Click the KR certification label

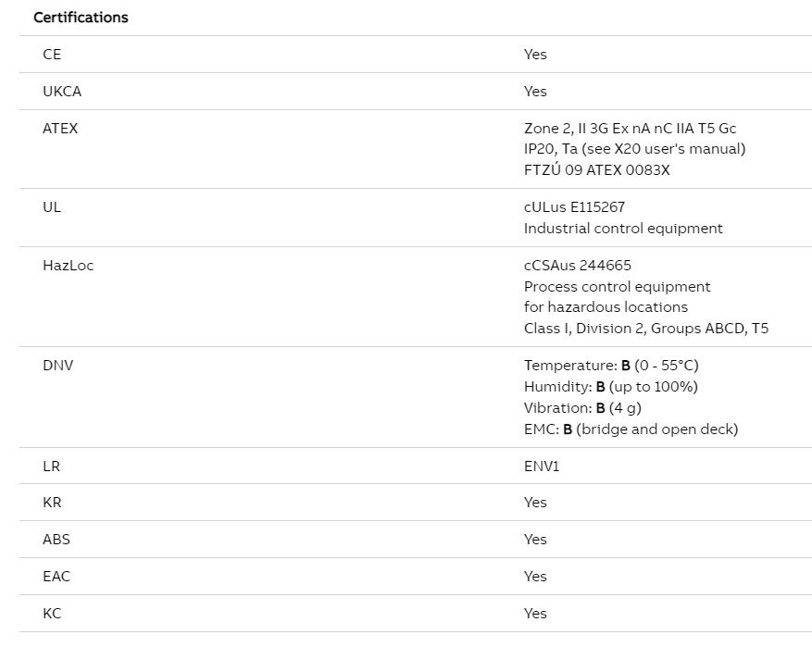[52, 503]
